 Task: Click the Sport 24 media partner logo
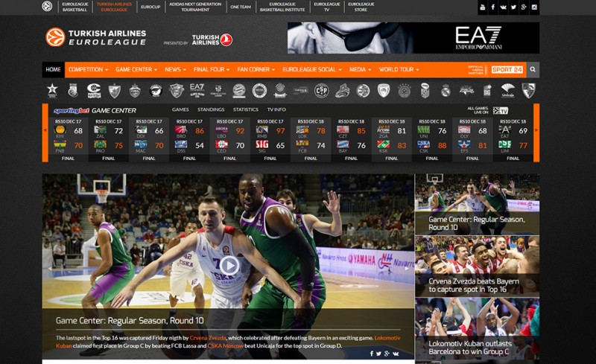pyautogui.click(x=507, y=69)
